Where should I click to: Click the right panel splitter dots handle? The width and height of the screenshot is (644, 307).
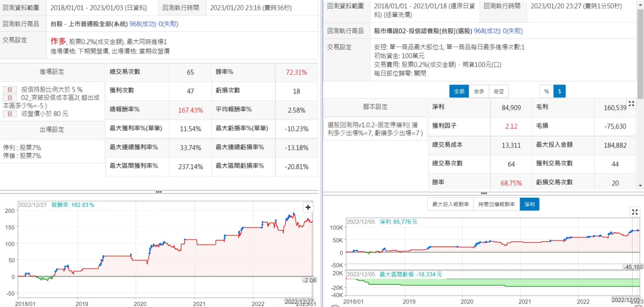coord(484,193)
